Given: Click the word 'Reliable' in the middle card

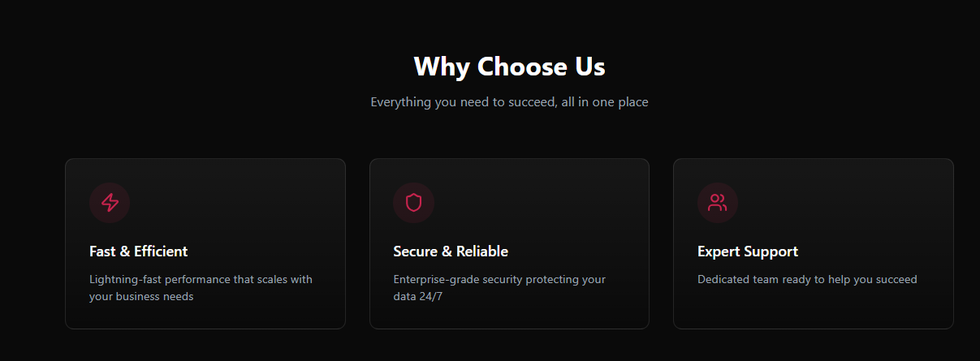Looking at the screenshot, I should [482, 251].
